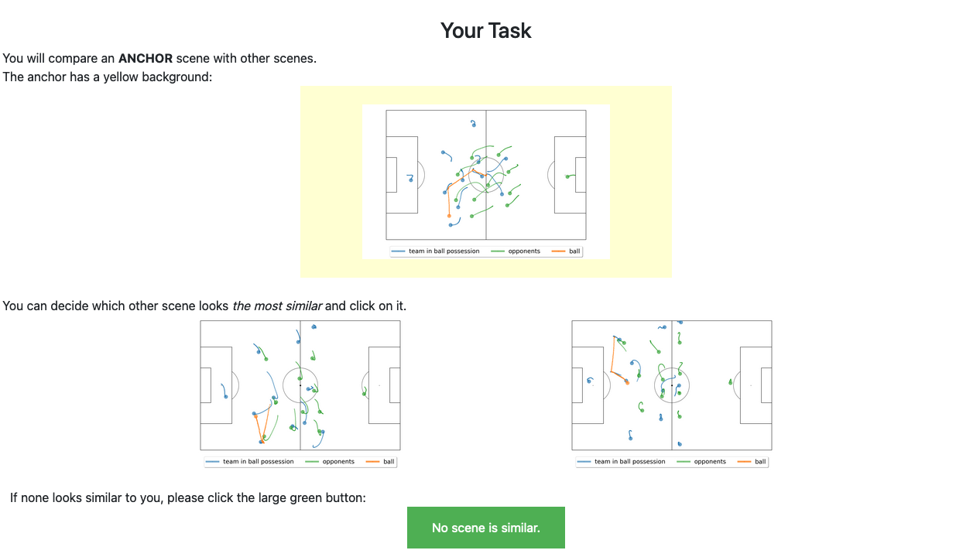Click the right penalty box in right scene
Image resolution: width=980 pixels, height=557 pixels.
click(756, 385)
